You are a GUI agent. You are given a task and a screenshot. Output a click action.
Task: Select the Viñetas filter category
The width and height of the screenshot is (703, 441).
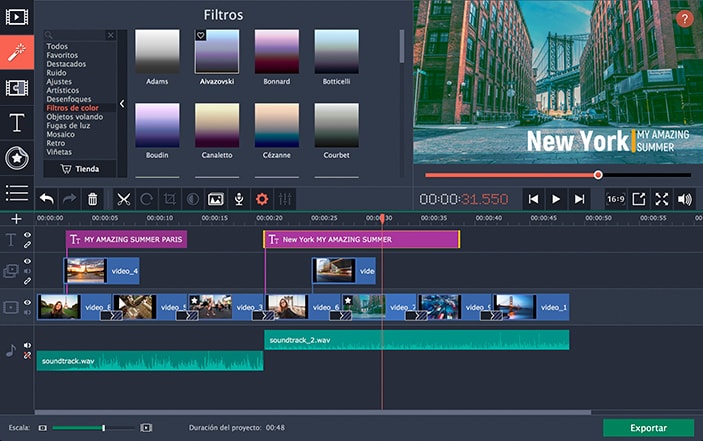[x=59, y=152]
